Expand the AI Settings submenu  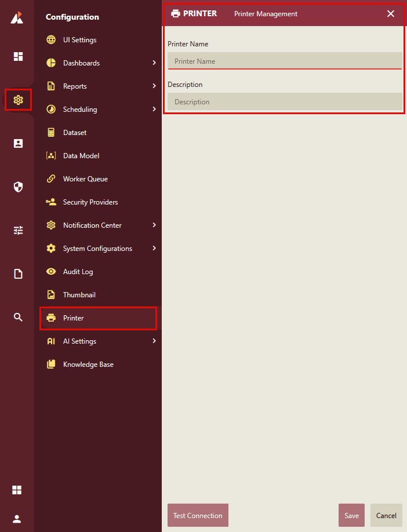pyautogui.click(x=154, y=341)
